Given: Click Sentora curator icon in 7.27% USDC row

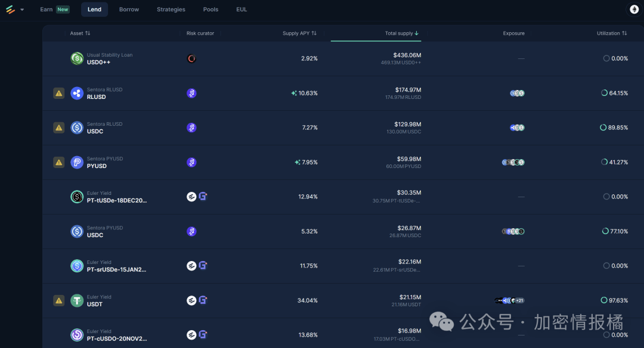Looking at the screenshot, I should 191,128.
